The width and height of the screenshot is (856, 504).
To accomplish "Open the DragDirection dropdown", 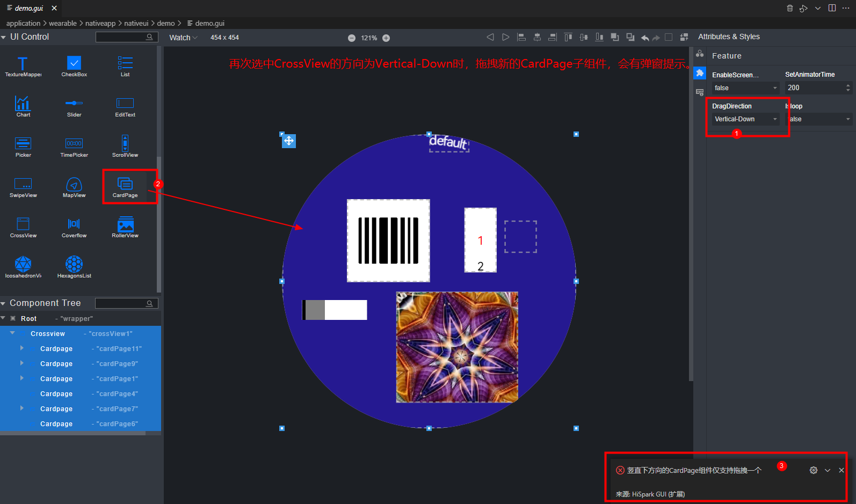I will click(745, 119).
